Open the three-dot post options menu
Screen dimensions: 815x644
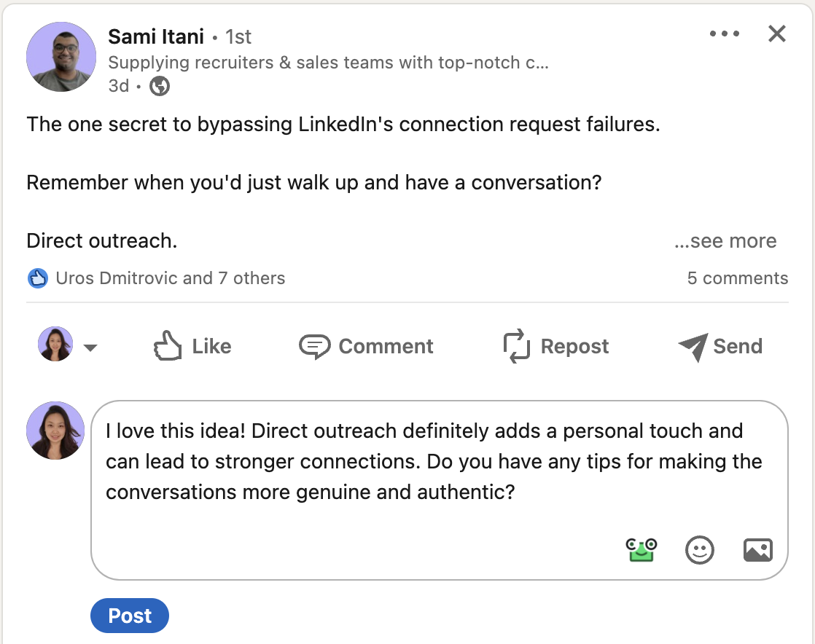tap(725, 34)
